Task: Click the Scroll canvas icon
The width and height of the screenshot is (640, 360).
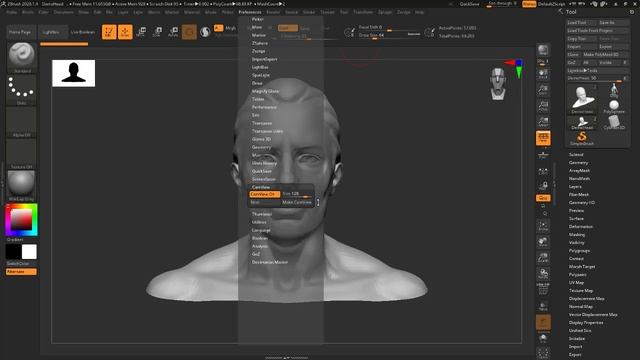Action: (543, 74)
